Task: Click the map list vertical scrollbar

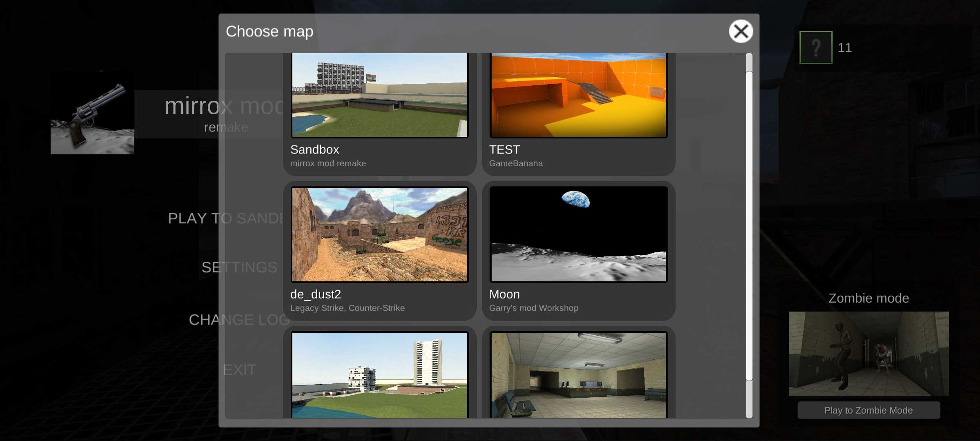Action: pos(749,226)
